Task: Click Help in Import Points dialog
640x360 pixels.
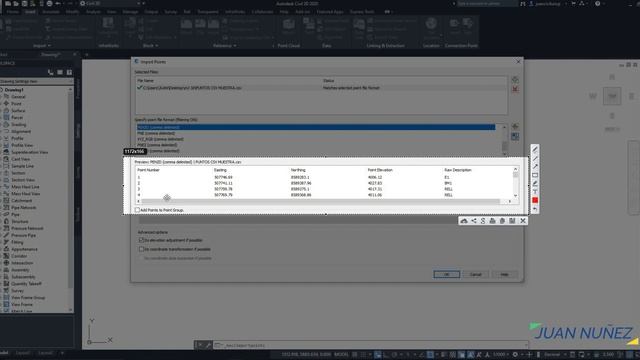Action: pyautogui.click(x=504, y=274)
